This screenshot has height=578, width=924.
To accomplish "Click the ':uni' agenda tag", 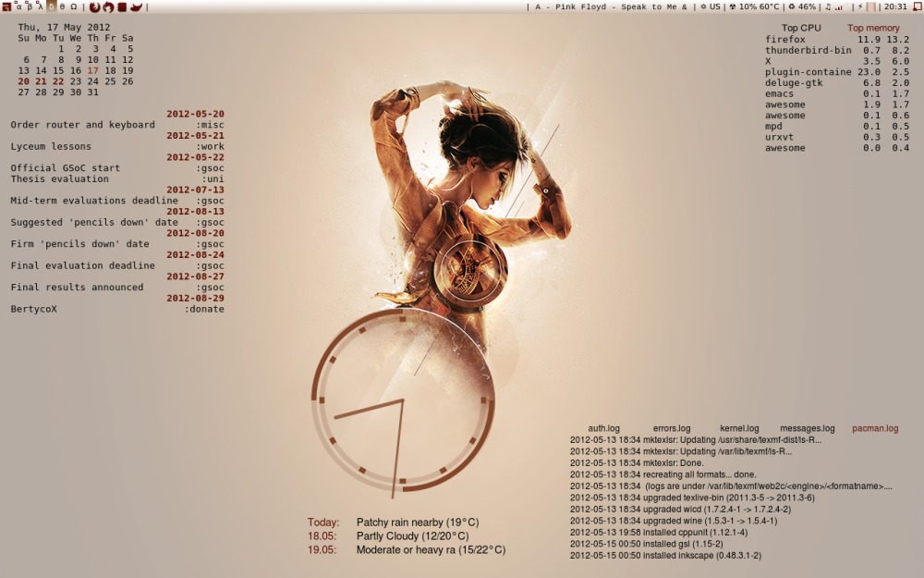I will (x=213, y=178).
